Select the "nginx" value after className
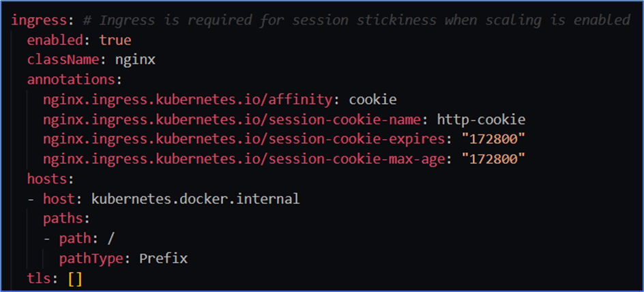The image size is (644, 292). 134,60
